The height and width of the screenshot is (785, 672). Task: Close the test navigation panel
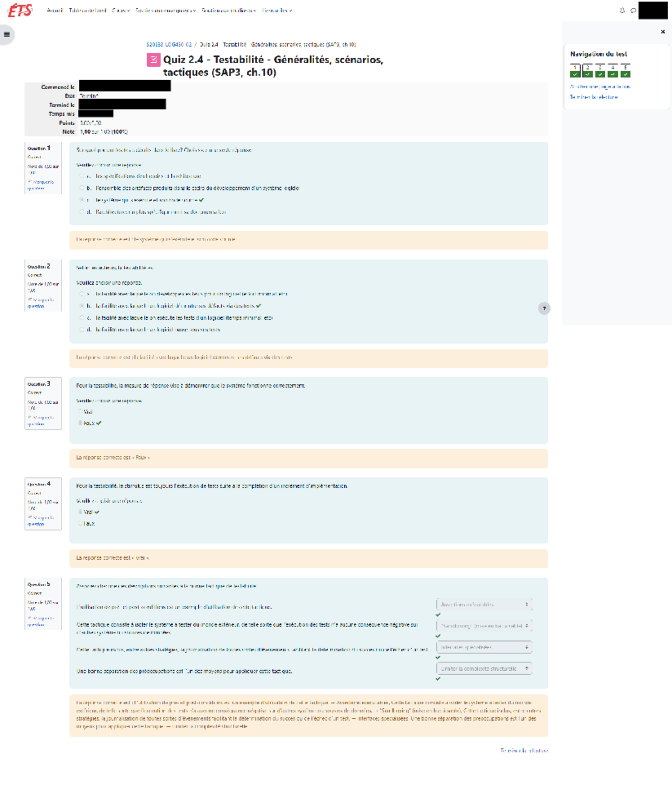pos(663,30)
